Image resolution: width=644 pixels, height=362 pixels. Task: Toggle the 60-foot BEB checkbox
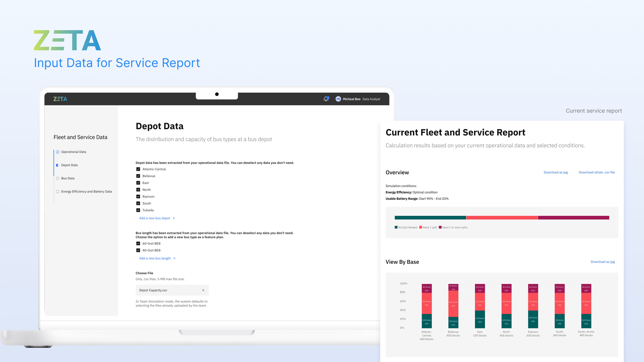pos(138,243)
